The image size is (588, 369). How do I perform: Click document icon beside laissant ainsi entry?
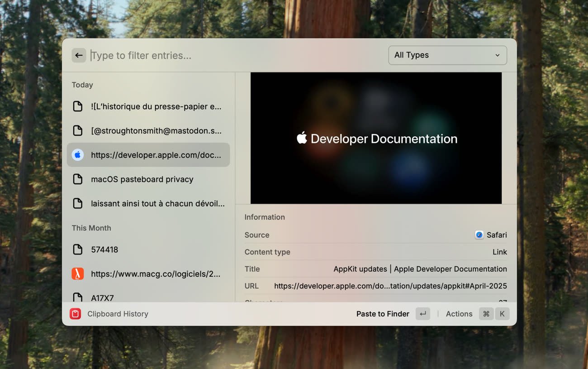coord(78,204)
